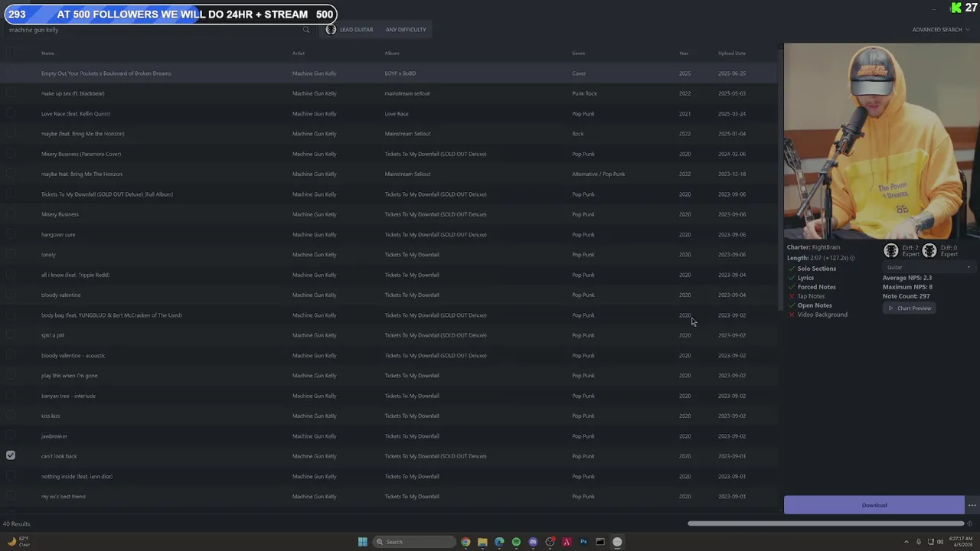Sort by the Genre column header
Image resolution: width=980 pixels, height=551 pixels.
point(578,53)
